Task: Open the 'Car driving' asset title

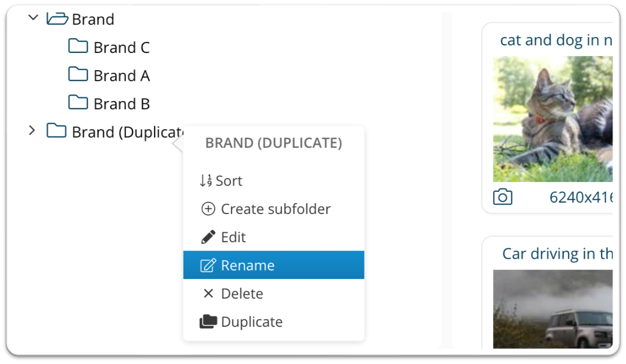Action: click(557, 253)
